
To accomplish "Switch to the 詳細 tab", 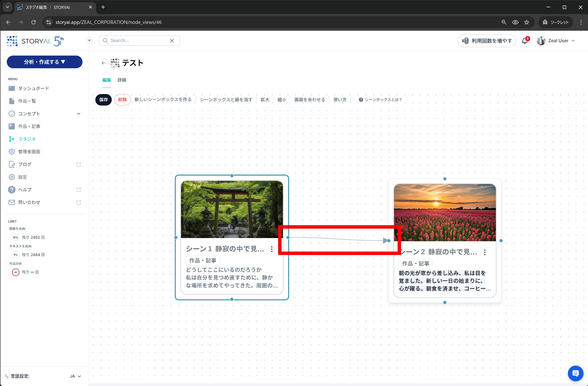I will coord(122,80).
